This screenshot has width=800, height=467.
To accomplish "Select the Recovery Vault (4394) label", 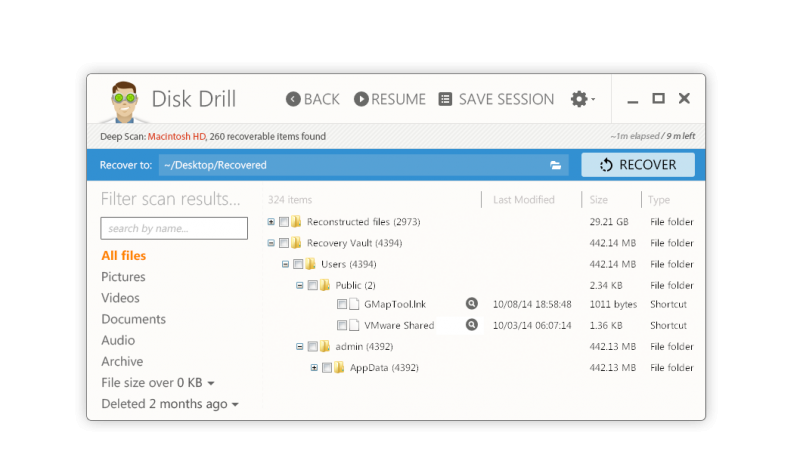I will tap(354, 243).
